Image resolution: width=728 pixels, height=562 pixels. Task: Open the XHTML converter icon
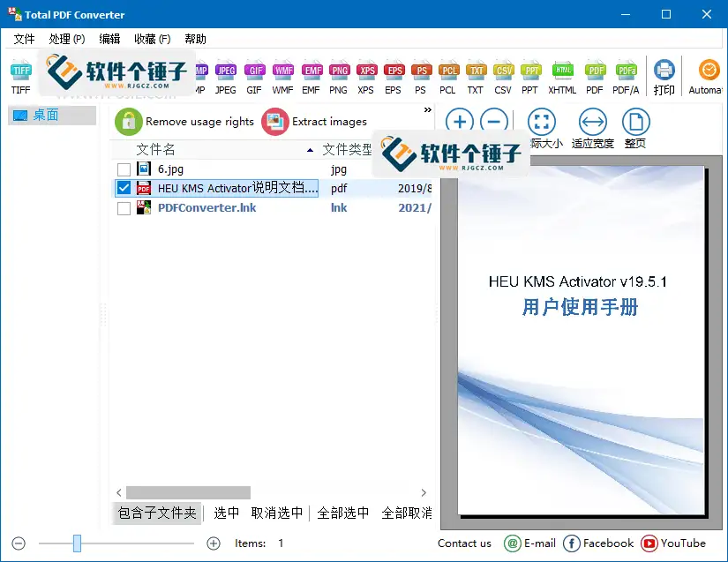(561, 76)
